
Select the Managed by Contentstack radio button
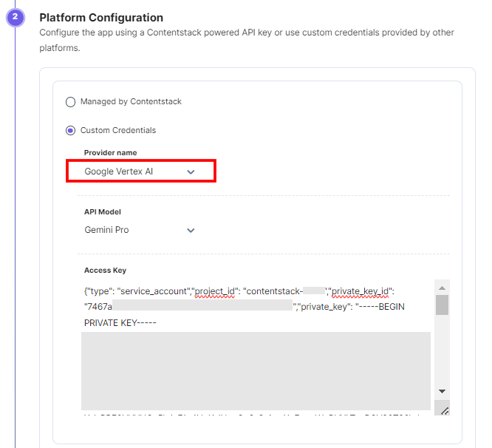70,102
